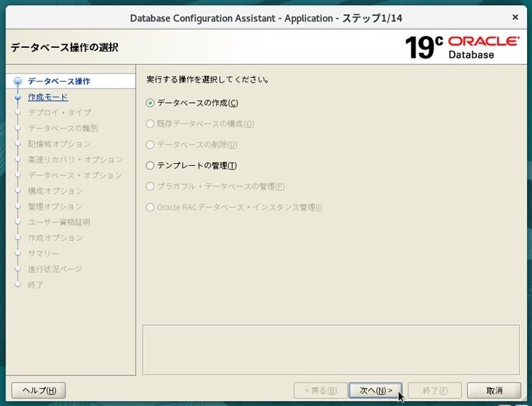Click the 管理オプション step in the sidebar
The height and width of the screenshot is (406, 532).
(55, 207)
